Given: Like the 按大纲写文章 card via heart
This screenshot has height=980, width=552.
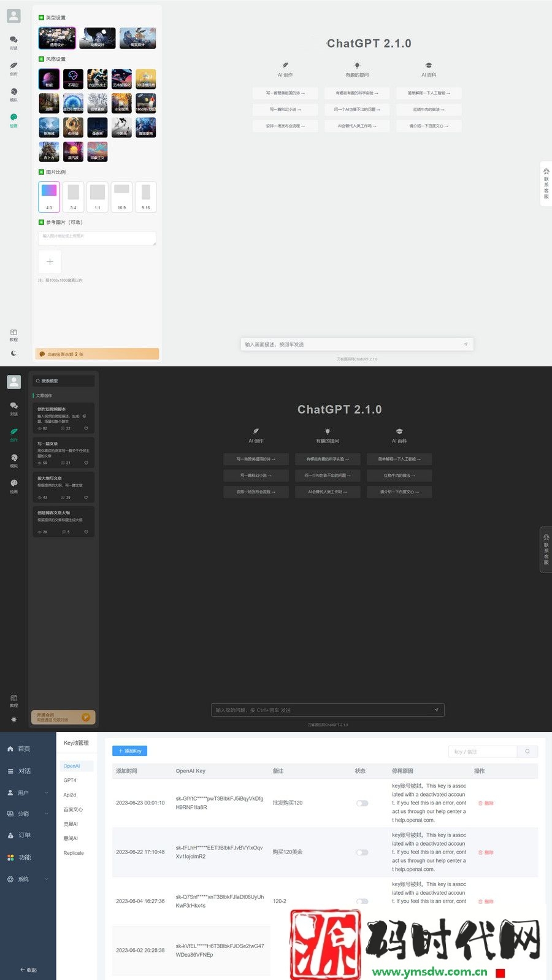Looking at the screenshot, I should coord(86,497).
